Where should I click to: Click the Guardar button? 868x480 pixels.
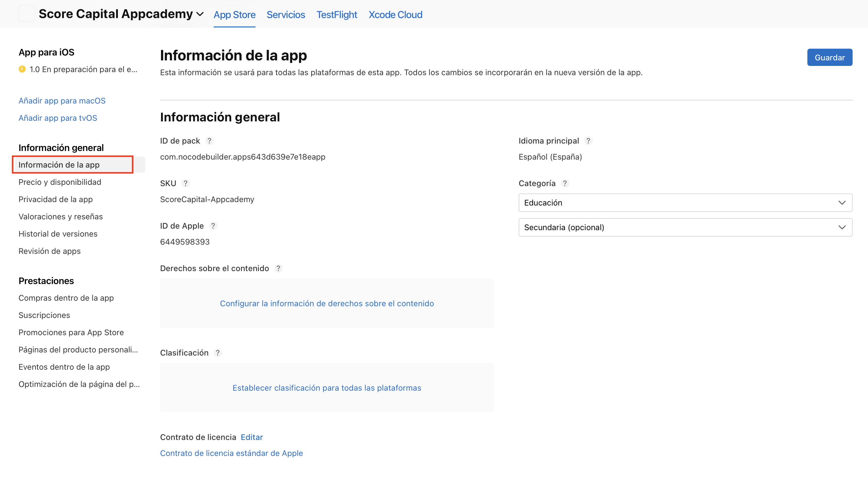click(830, 57)
